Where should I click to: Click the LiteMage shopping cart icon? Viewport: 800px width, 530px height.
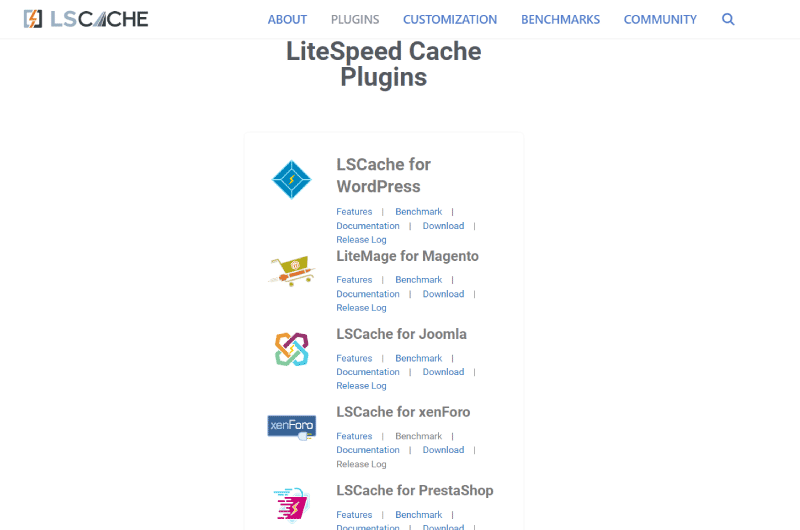(292, 271)
